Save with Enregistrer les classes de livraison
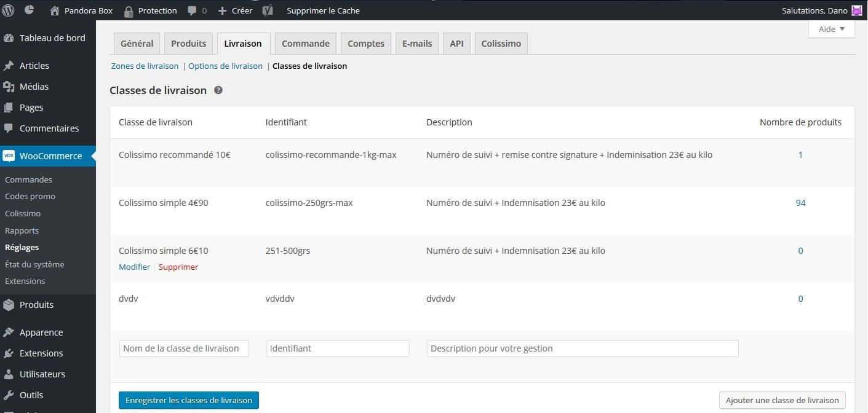The width and height of the screenshot is (868, 413). click(x=188, y=400)
